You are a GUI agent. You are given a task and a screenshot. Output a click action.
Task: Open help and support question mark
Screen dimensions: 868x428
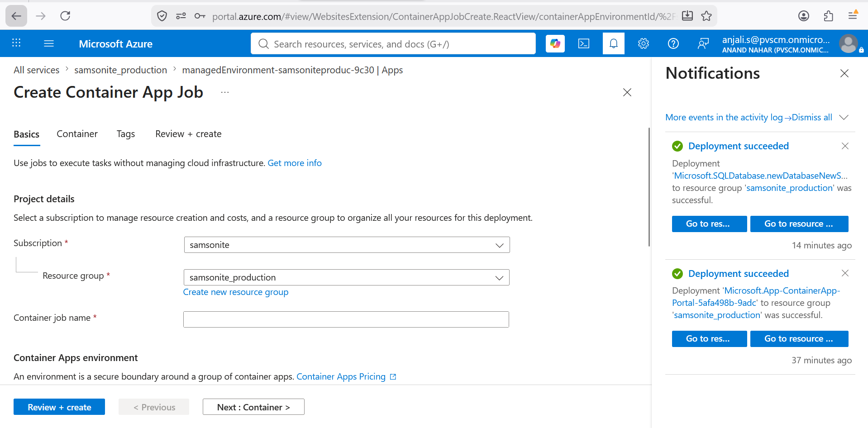[673, 43]
